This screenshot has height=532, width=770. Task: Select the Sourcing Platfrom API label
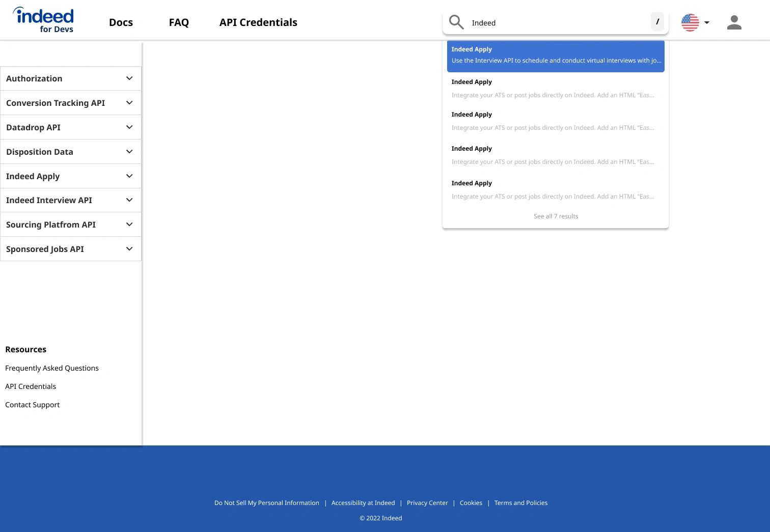click(x=51, y=225)
